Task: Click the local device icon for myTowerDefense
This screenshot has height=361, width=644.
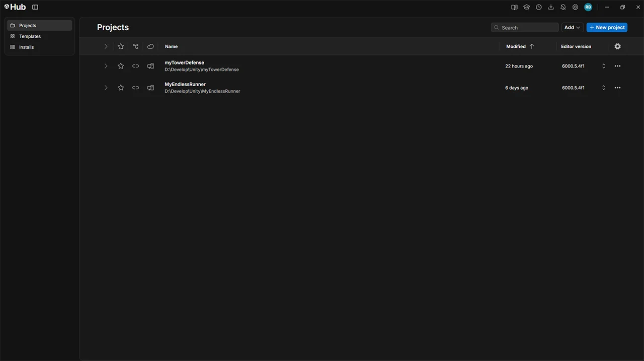Action: [150, 66]
